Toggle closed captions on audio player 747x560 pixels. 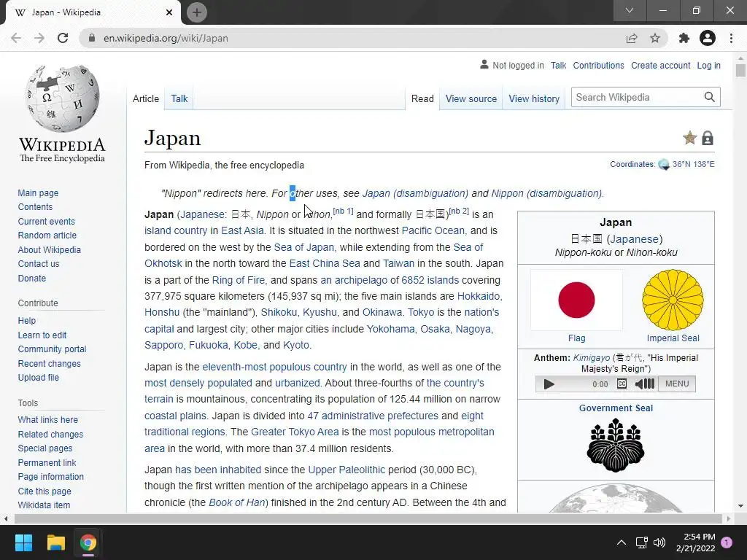pyautogui.click(x=622, y=384)
